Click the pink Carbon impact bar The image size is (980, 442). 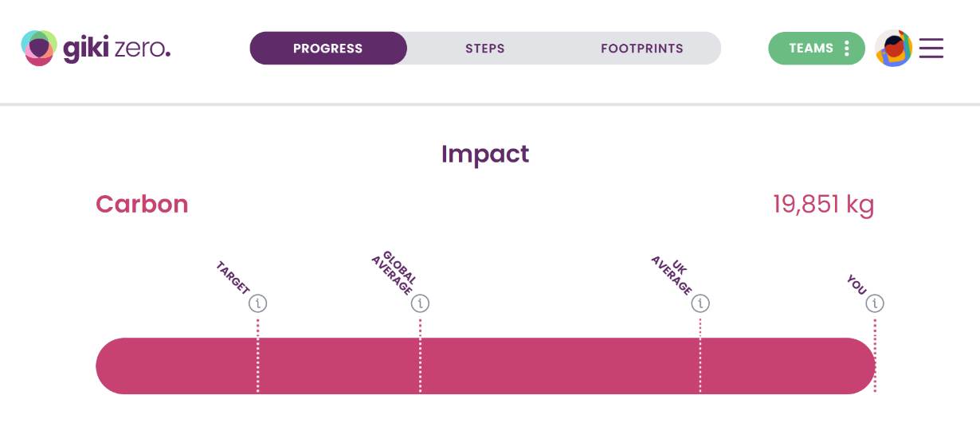point(558,366)
